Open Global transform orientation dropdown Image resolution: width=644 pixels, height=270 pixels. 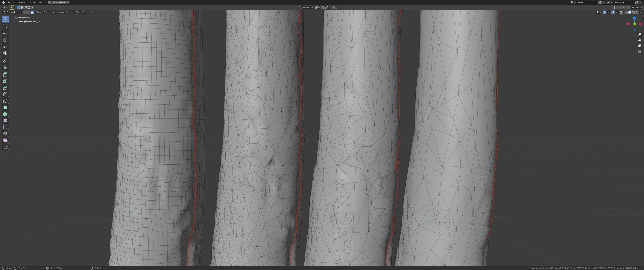pos(306,7)
